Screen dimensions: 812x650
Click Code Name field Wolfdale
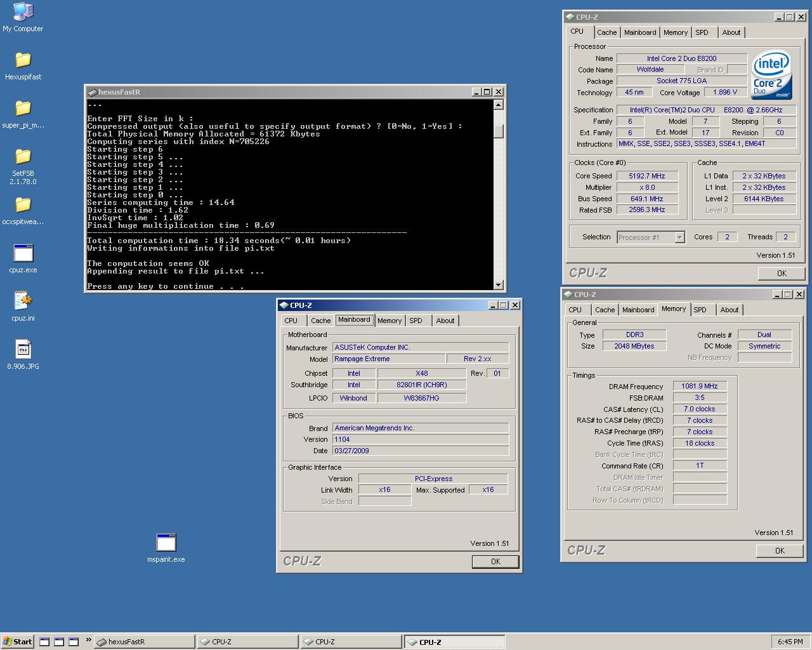pos(650,69)
